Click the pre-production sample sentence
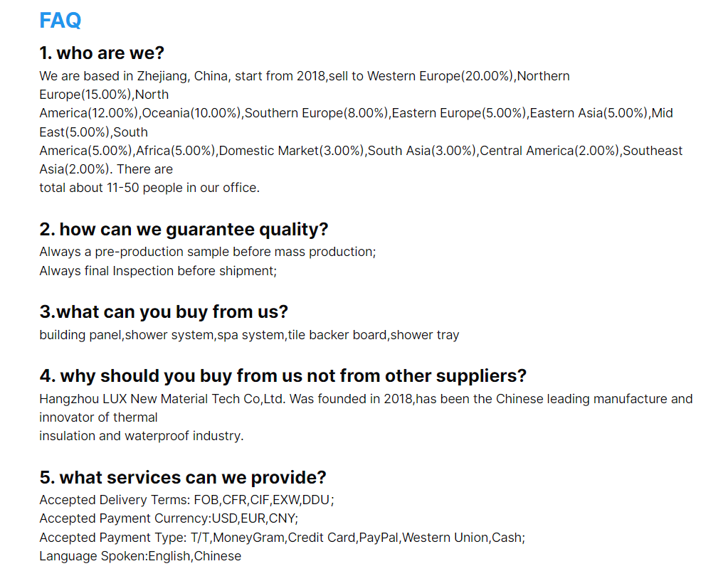The height and width of the screenshot is (576, 728). pyautogui.click(x=207, y=252)
